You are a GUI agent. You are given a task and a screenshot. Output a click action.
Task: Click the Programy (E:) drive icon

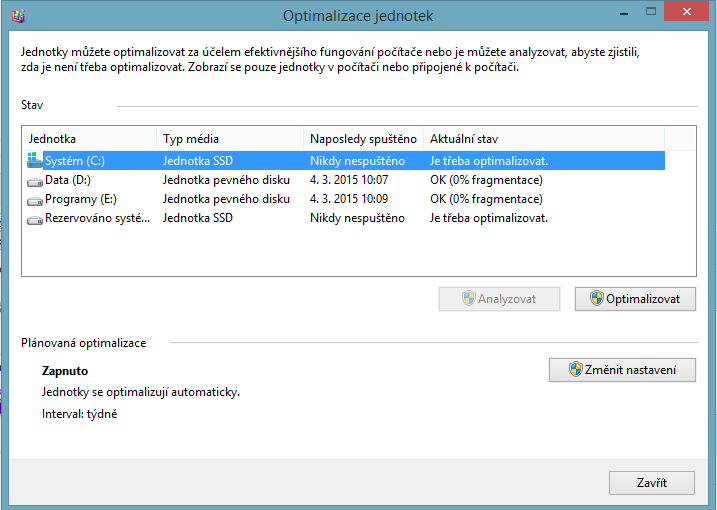pyautogui.click(x=35, y=201)
